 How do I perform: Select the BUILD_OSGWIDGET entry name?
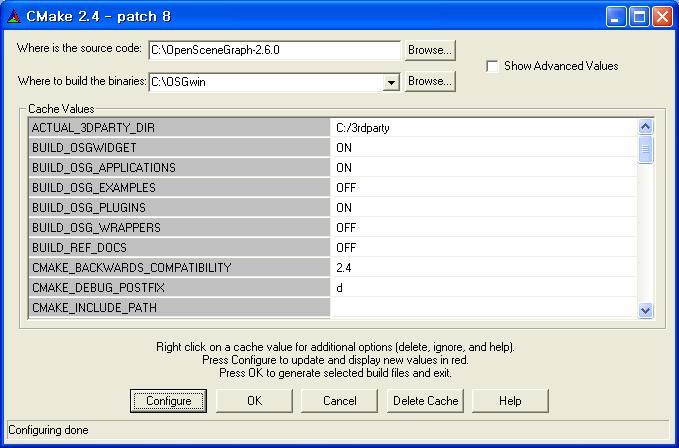coord(179,148)
